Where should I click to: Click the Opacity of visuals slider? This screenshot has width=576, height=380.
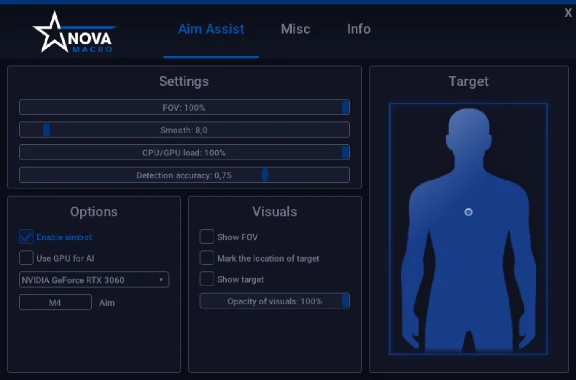pos(274,301)
